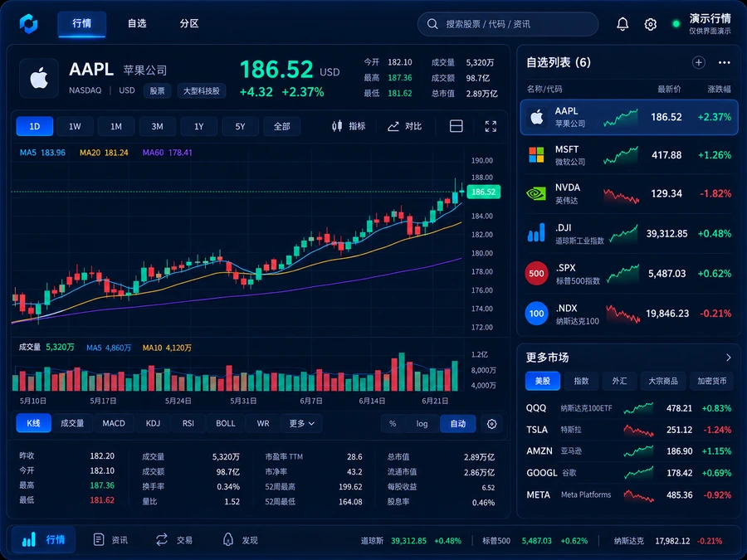Select the 3M timeframe
Image resolution: width=747 pixels, height=560 pixels.
(157, 126)
